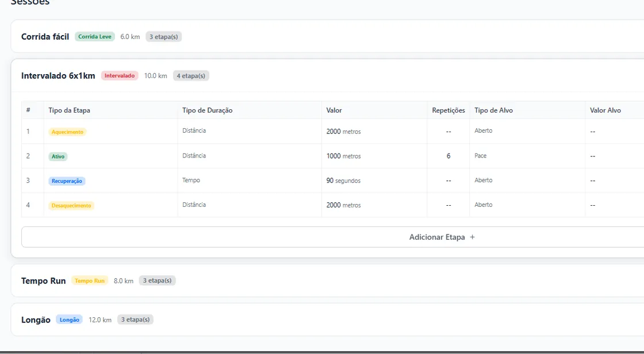
Task: Expand the Tempo Run session title
Action: (44, 281)
